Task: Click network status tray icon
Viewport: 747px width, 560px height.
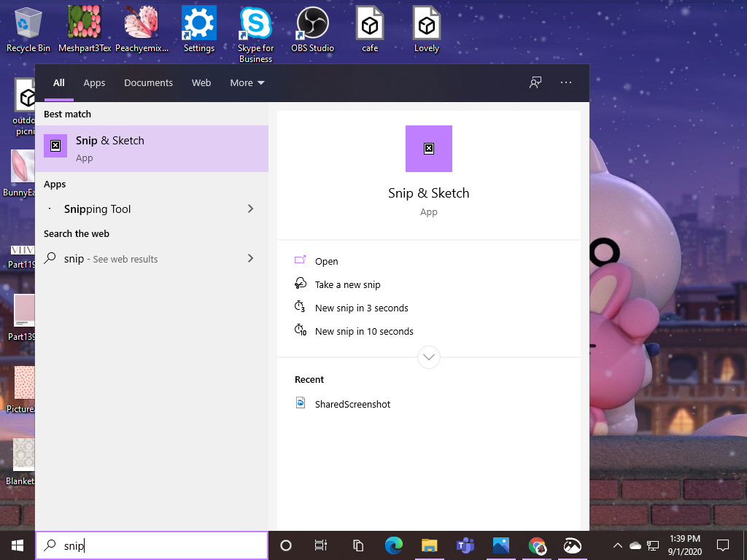Action: 653,545
